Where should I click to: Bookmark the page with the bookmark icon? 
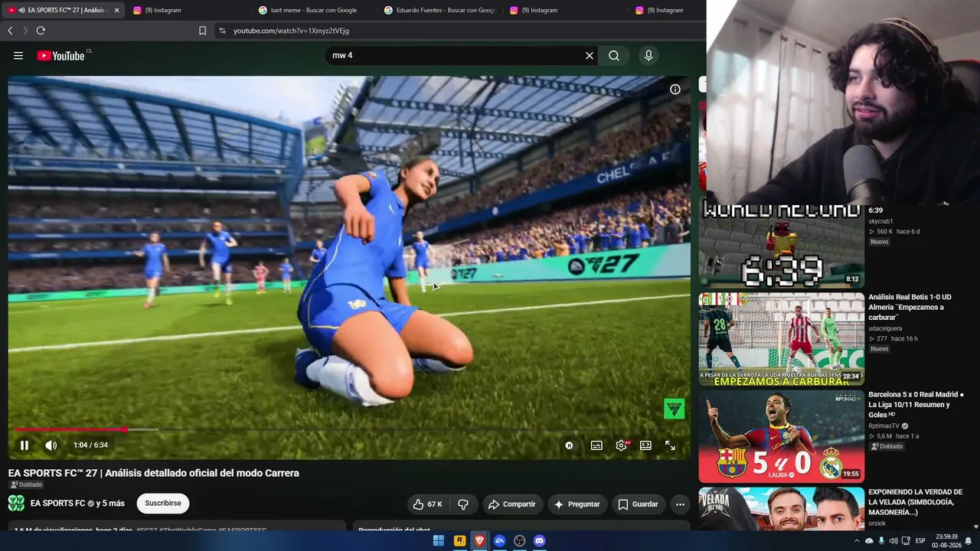point(202,31)
